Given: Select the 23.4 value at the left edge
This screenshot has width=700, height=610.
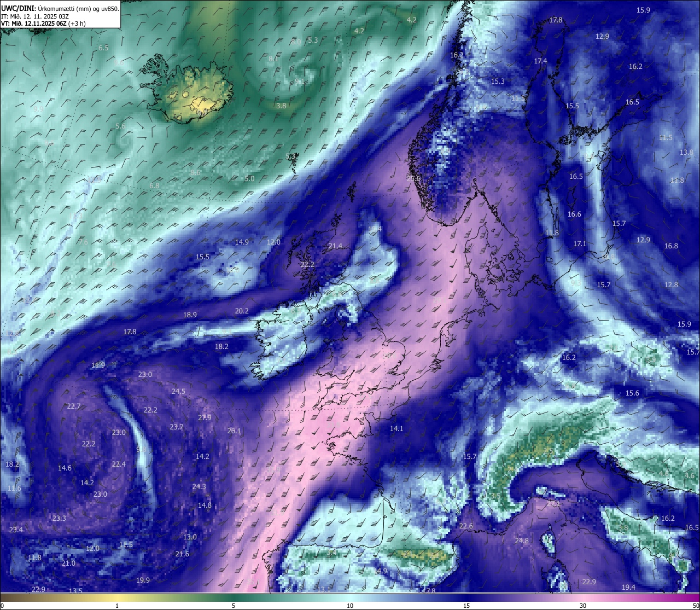Looking at the screenshot, I should pos(16,530).
